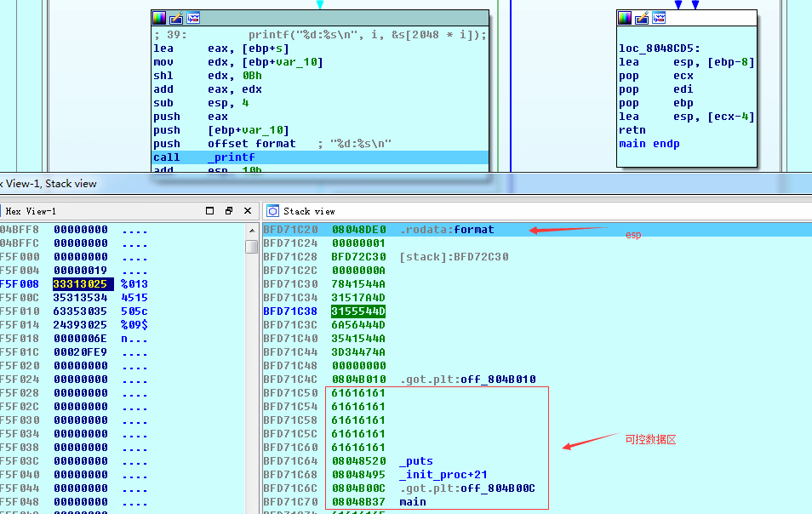This screenshot has height=514, width=812.
Task: Click the highlighted stack value 3155544D
Action: (358, 311)
